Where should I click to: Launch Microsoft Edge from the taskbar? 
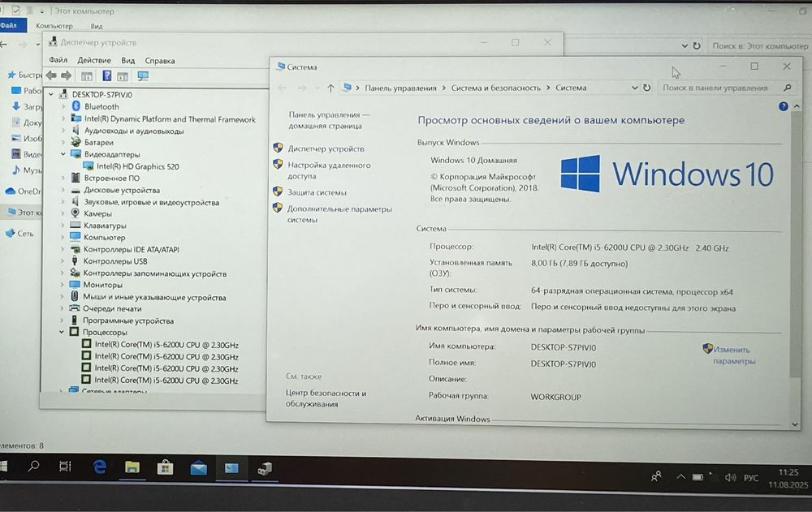pos(99,467)
